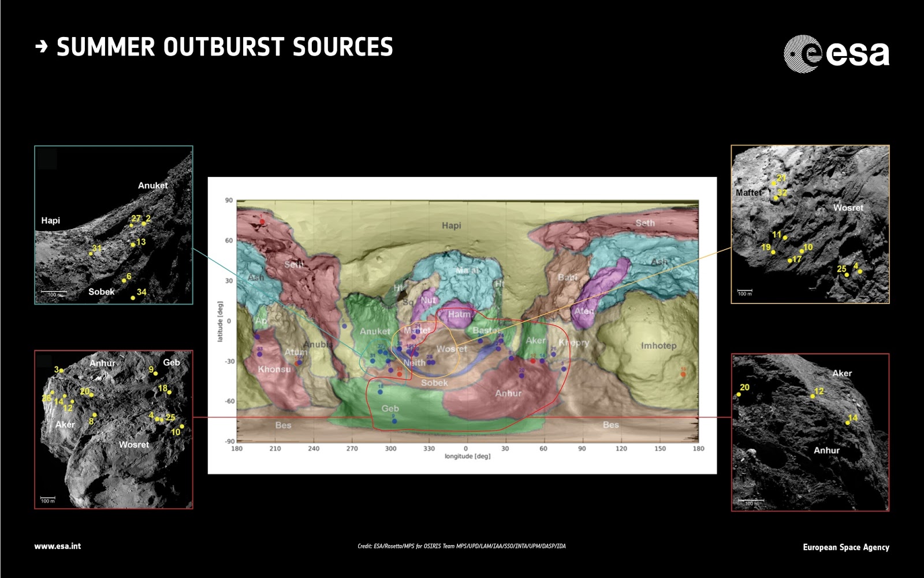Select the Hapi Anuket Sobek thumbnail
This screenshot has width=924, height=578.
tap(114, 225)
